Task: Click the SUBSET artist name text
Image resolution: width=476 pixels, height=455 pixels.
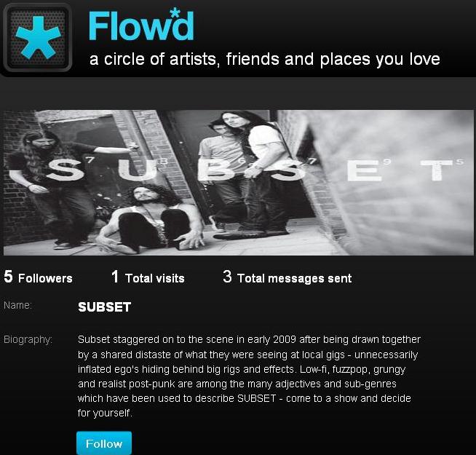Action: pos(104,306)
